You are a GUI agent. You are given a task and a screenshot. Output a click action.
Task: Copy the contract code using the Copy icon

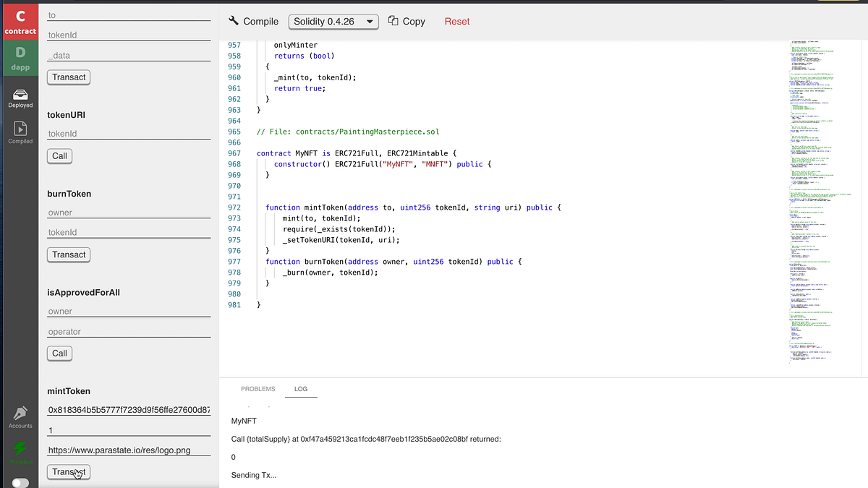click(392, 21)
